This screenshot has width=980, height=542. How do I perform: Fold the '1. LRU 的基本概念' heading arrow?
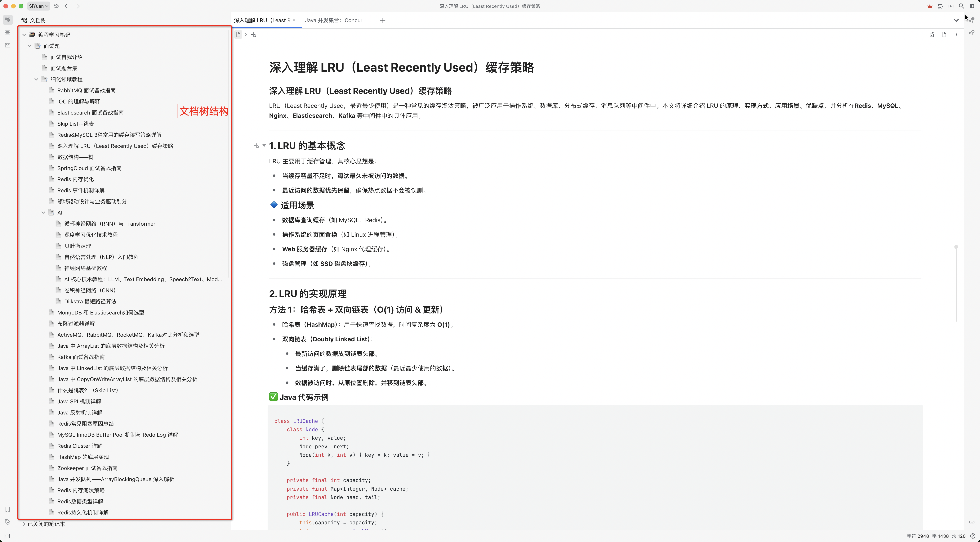[x=264, y=145]
